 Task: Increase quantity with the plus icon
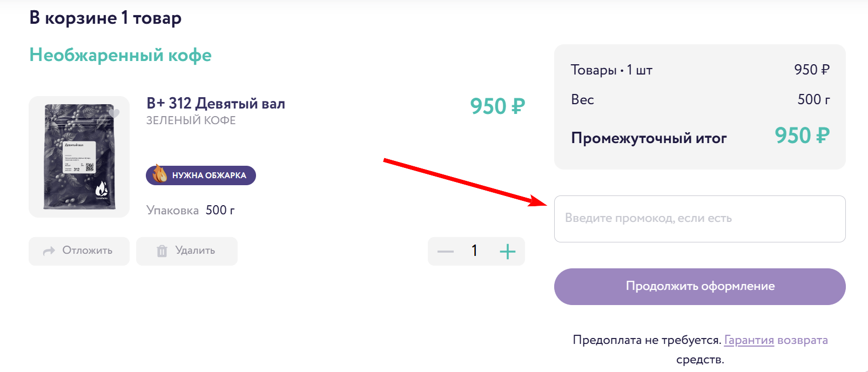[x=507, y=252]
